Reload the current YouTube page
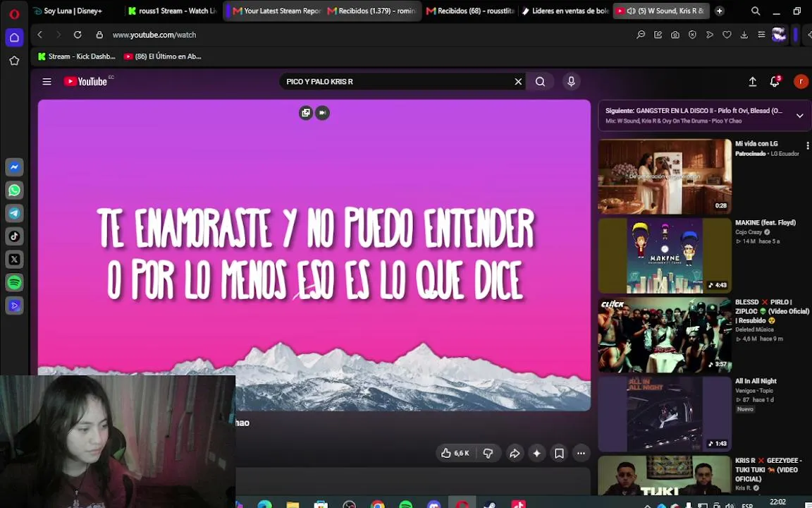This screenshot has height=508, width=812. [78, 35]
